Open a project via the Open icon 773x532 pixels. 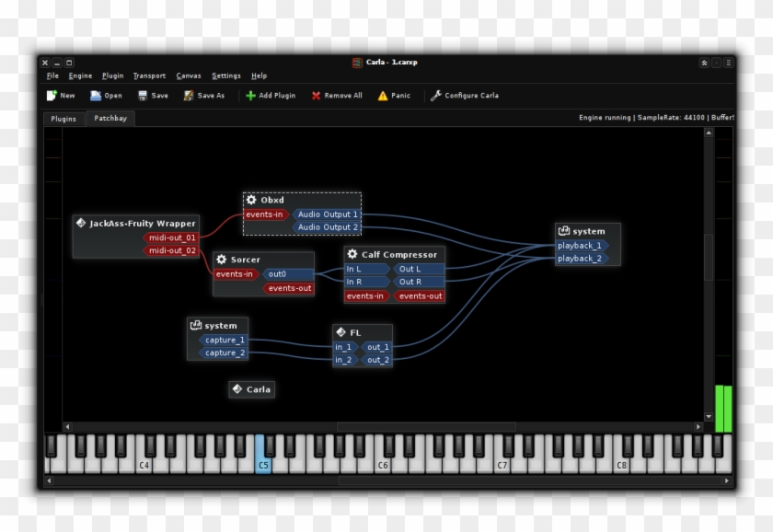coord(96,96)
